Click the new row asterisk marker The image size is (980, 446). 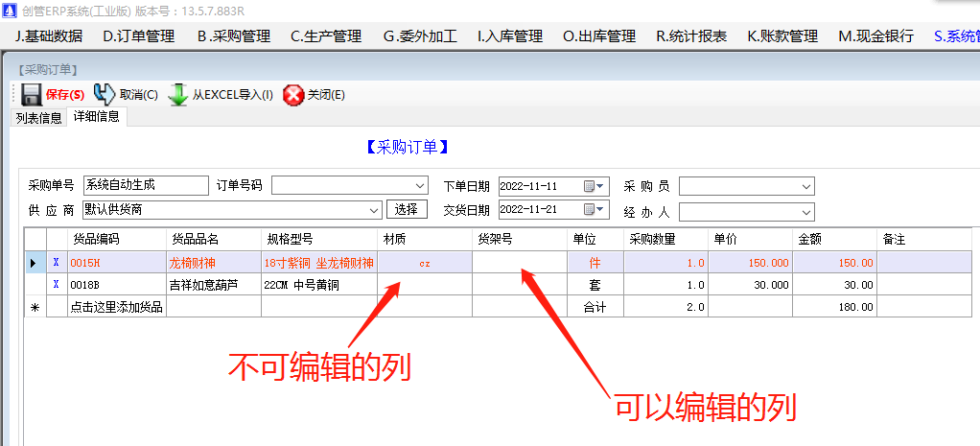[x=35, y=307]
